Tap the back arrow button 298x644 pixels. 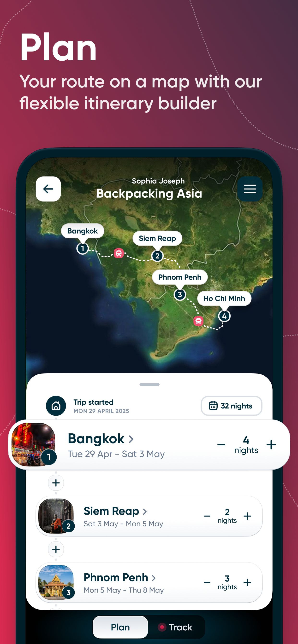coord(48,189)
